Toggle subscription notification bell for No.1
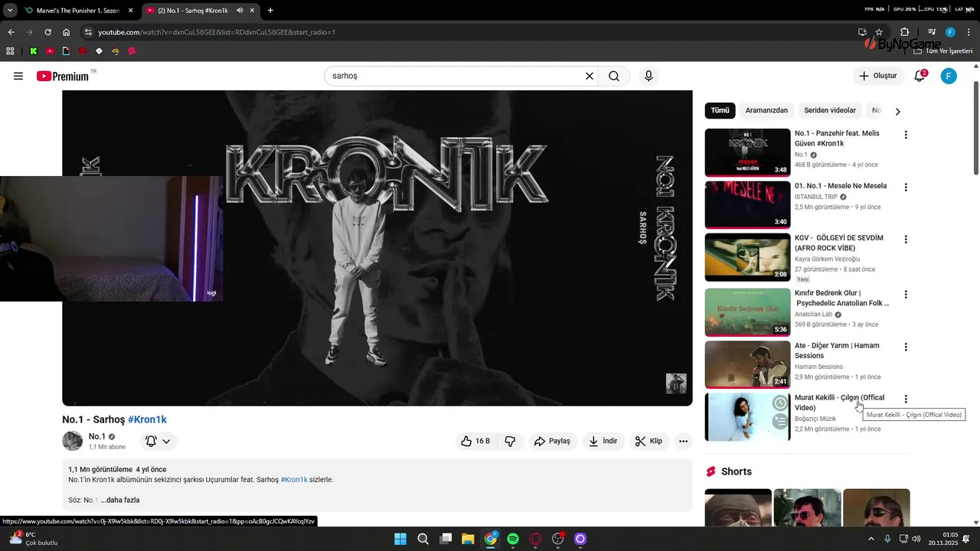 tap(158, 441)
